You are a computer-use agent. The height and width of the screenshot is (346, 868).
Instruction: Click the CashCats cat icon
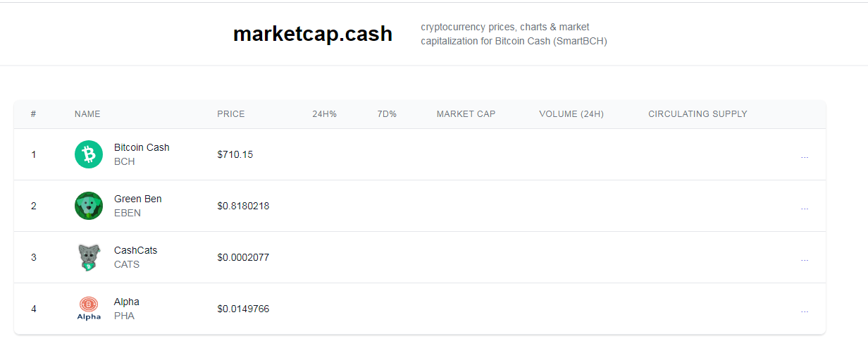tap(89, 257)
